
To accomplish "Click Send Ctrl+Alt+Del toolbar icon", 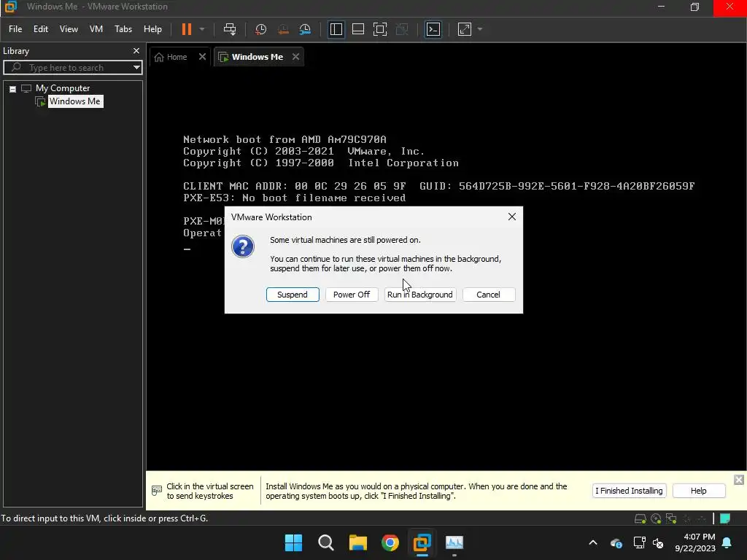I will [x=230, y=29].
